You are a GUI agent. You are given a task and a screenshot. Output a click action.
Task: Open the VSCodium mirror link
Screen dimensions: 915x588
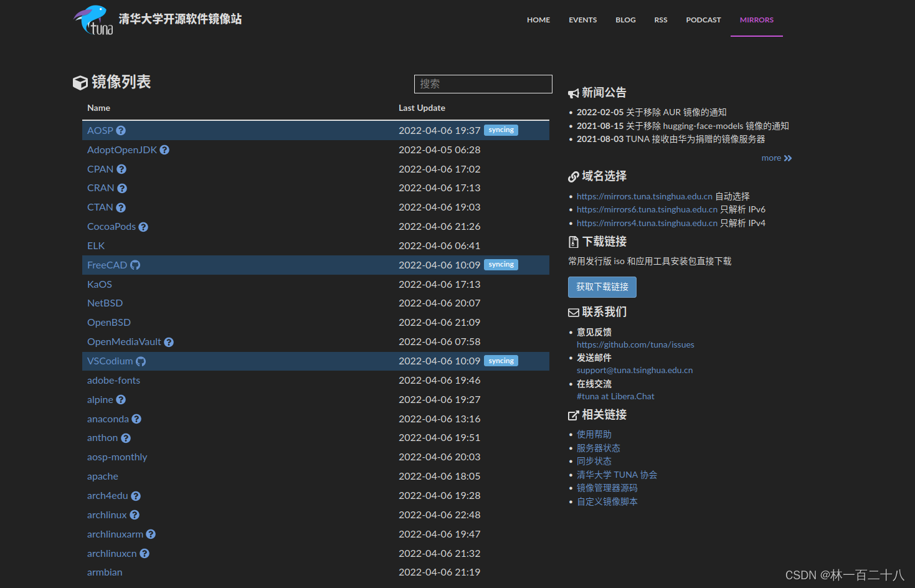tap(110, 361)
